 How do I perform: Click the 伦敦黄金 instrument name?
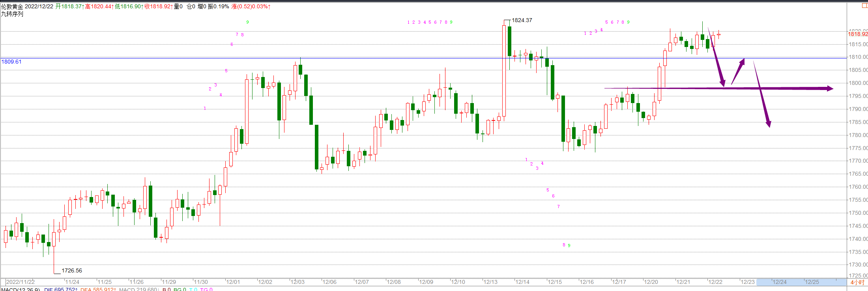click(12, 7)
